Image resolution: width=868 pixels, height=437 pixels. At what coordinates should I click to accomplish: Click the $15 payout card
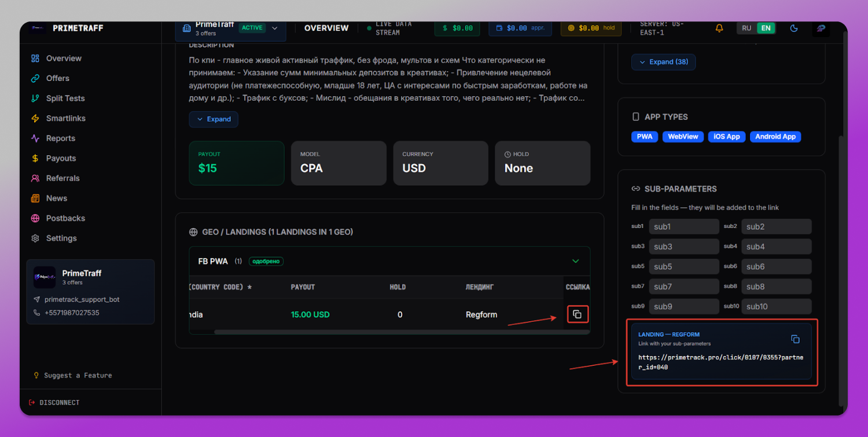[237, 163]
